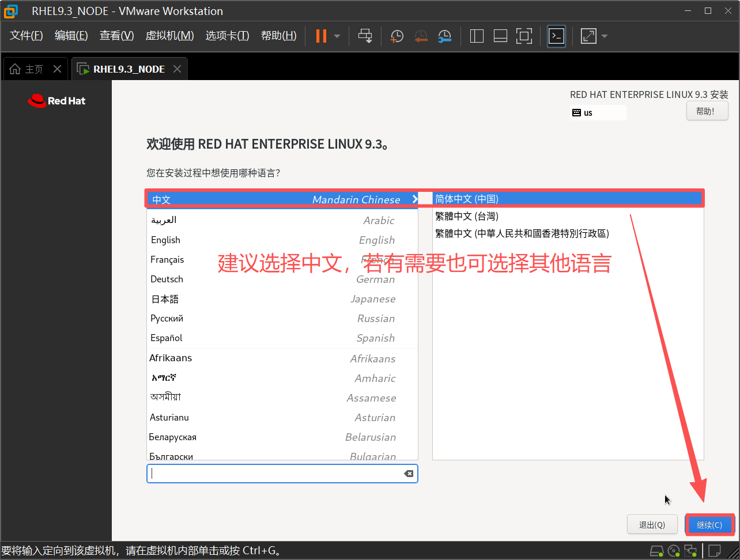Screen dimensions: 740x560
Task: Click the CD/DVD drive status bar icon
Action: coord(674,551)
